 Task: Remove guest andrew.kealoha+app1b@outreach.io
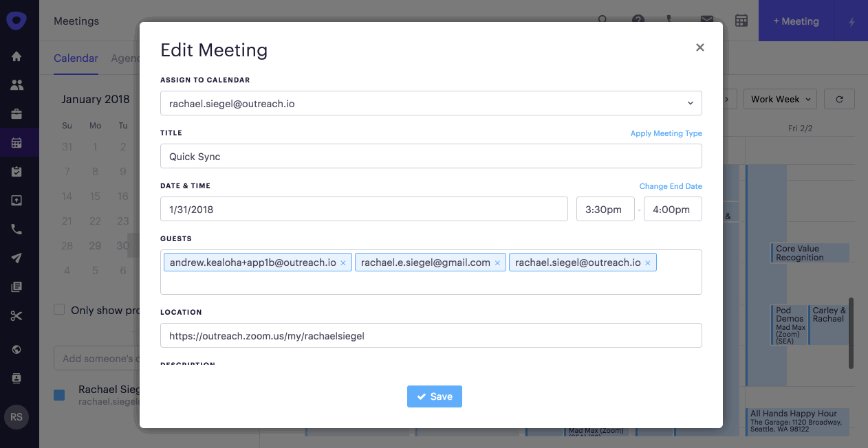343,262
